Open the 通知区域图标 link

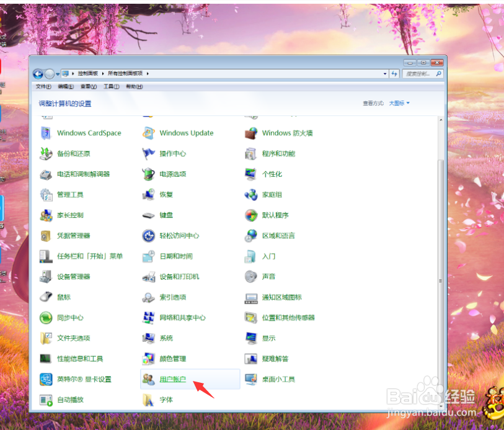pos(281,297)
